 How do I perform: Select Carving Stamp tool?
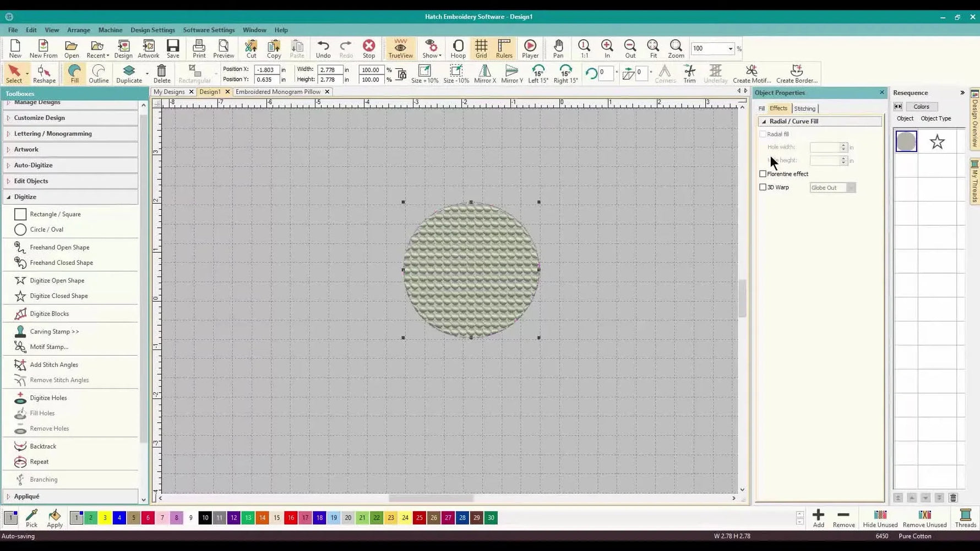54,331
